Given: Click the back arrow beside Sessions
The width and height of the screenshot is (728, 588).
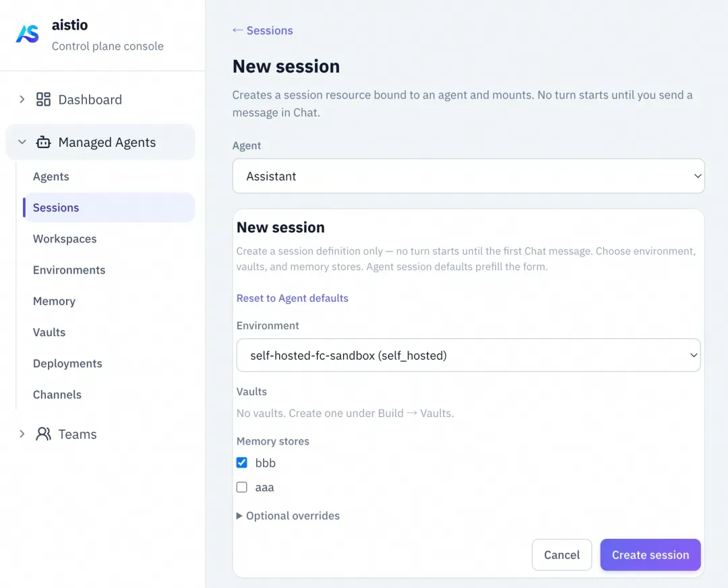Looking at the screenshot, I should [237, 30].
